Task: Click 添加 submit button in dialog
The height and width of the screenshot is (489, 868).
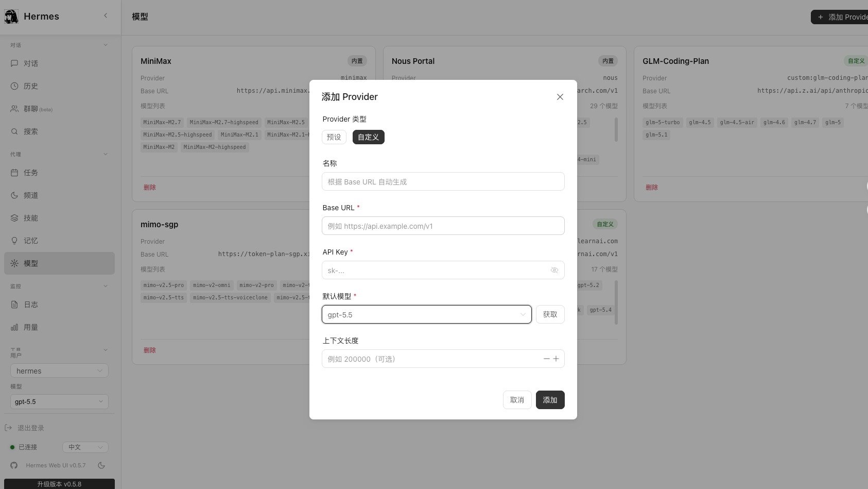Action: coord(550,400)
